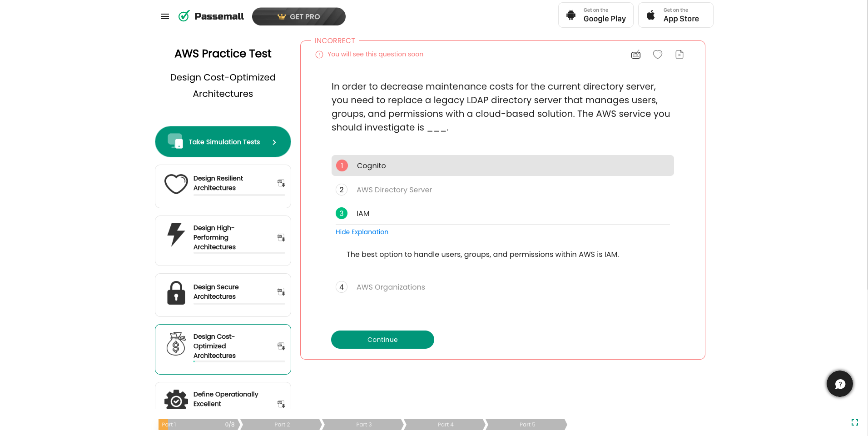Image resolution: width=868 pixels, height=436 pixels.
Task: Click the padlock icon for Secure Architectures
Action: tap(176, 292)
